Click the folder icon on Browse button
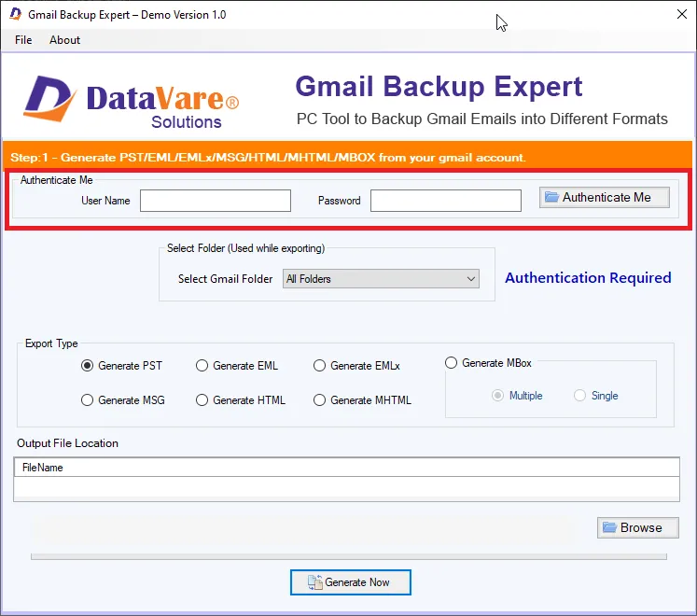Viewport: 697px width, 616px height. pos(609,527)
